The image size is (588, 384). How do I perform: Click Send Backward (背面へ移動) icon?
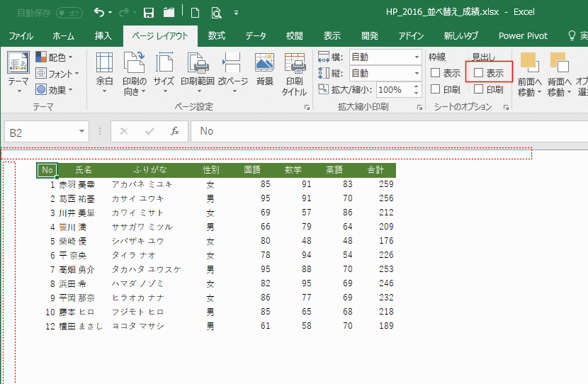click(559, 62)
